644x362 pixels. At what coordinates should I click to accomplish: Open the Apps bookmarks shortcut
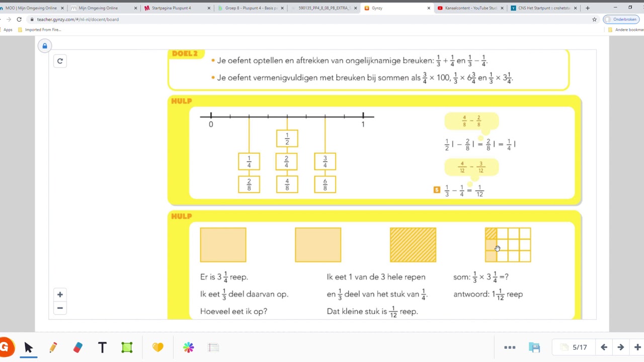pos(8,30)
